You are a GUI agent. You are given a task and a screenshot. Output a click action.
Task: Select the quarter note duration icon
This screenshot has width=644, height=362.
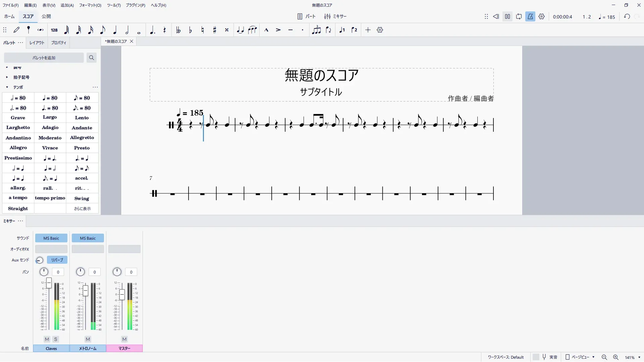point(115,30)
